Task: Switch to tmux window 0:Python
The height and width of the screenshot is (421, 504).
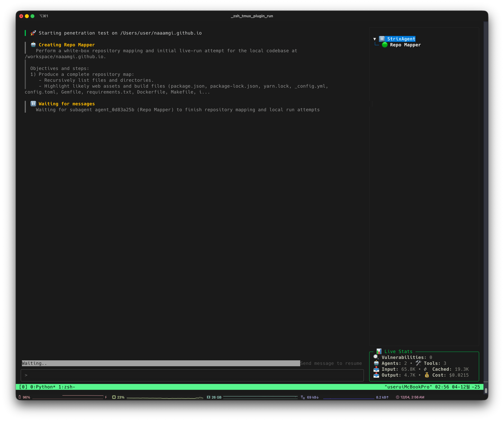Action: pyautogui.click(x=43, y=387)
